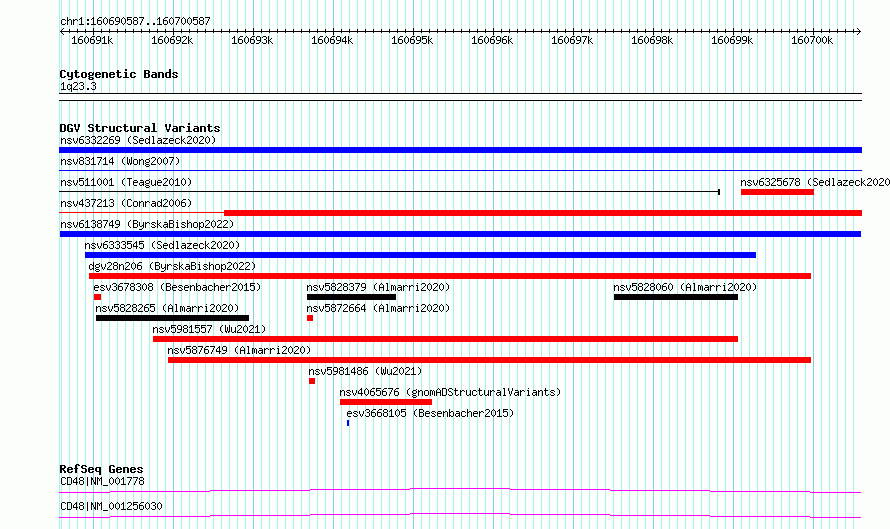This screenshot has width=890, height=529.
Task: Click the nsv5828060 (Almarri2020) black bar
Action: pyautogui.click(x=675, y=297)
